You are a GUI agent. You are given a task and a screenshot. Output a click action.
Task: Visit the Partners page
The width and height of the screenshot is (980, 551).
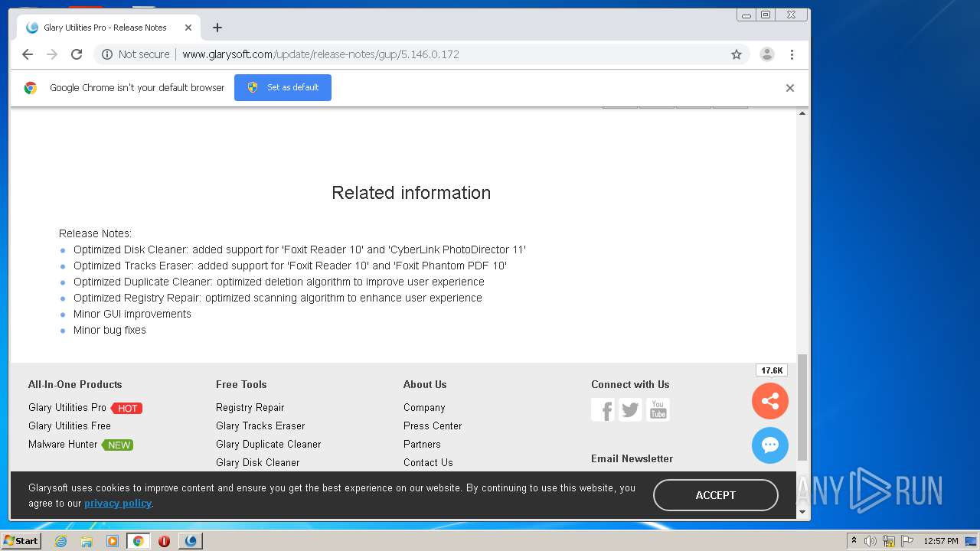tap(422, 444)
